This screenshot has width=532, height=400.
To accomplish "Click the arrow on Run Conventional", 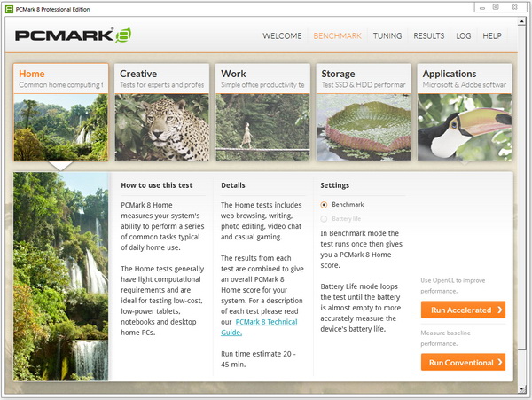I will point(500,363).
